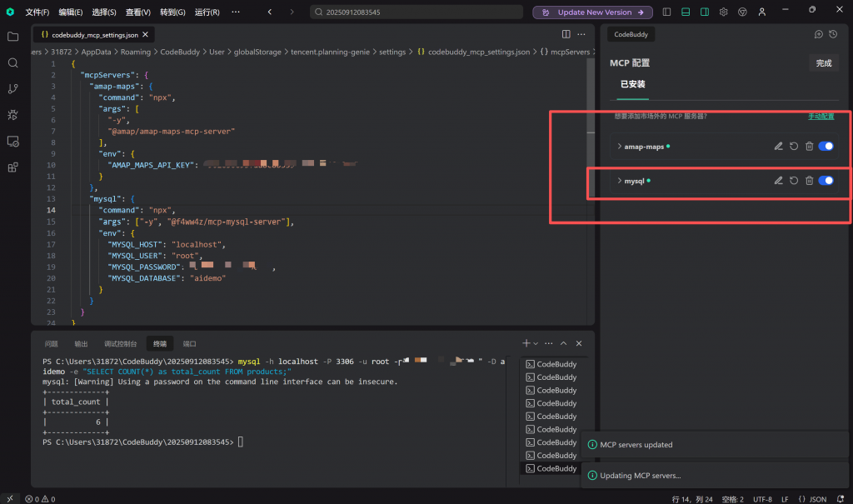Screen dimensions: 853x504
Task: Open the Source Control view
Action: click(x=12, y=89)
